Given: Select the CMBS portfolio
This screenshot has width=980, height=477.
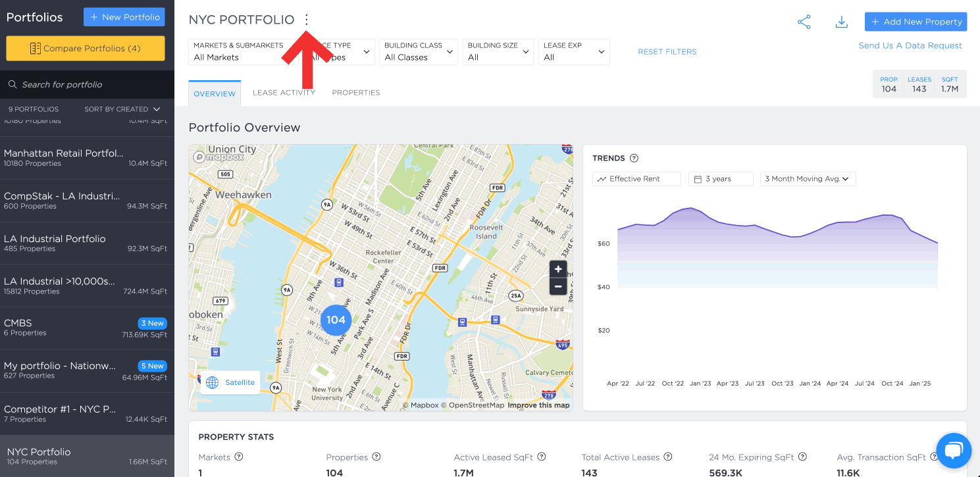Looking at the screenshot, I should click(87, 328).
